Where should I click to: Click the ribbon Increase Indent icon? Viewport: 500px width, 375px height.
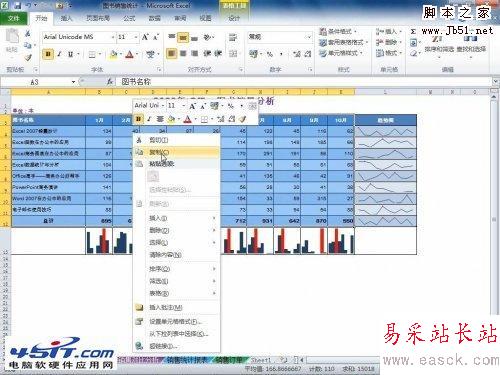(218, 53)
